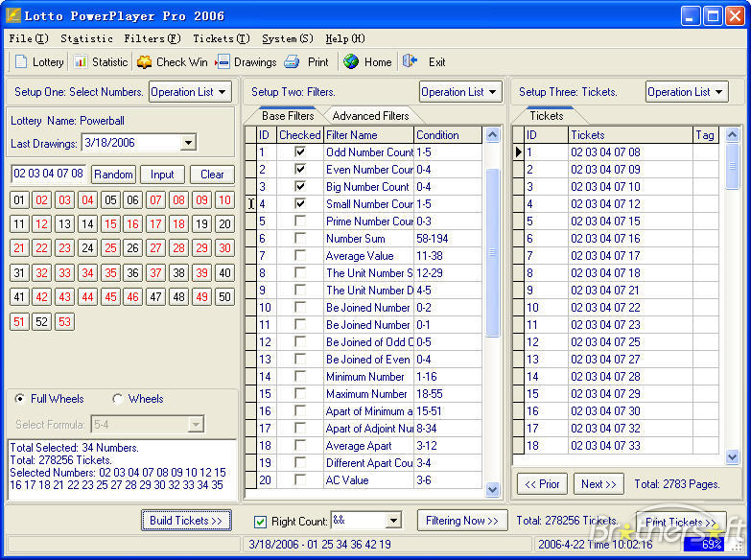The image size is (751, 560).
Task: Enable Number Sum filter checkbox
Action: coord(300,239)
